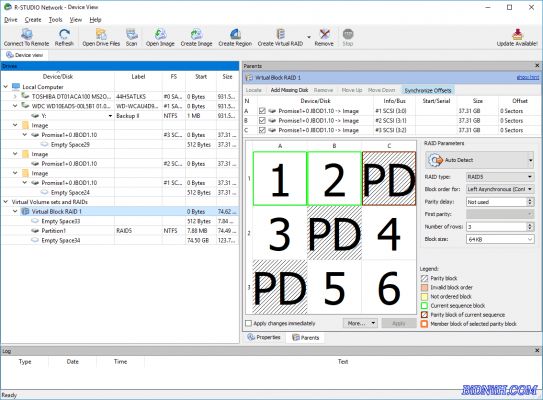Toggle checkbox for disk A Promise1+0 JBOD1.10
This screenshot has height=400, width=543.
(x=262, y=111)
